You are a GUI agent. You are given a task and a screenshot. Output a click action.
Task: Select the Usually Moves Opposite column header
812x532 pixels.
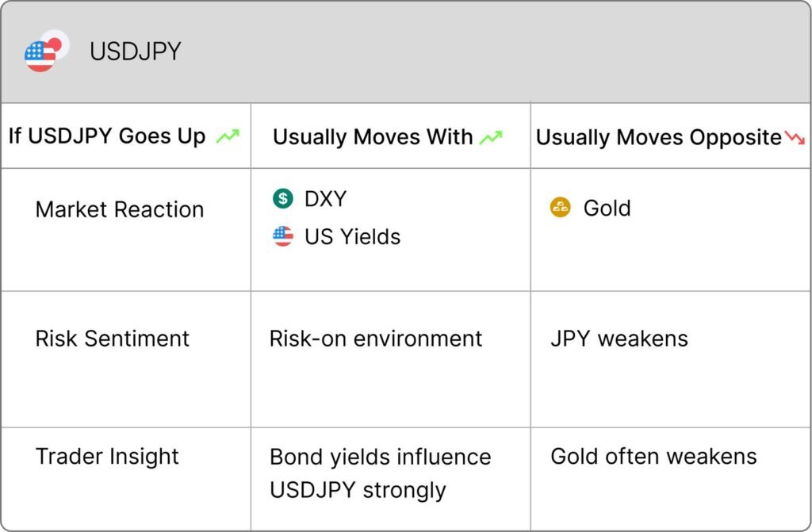[x=658, y=137]
